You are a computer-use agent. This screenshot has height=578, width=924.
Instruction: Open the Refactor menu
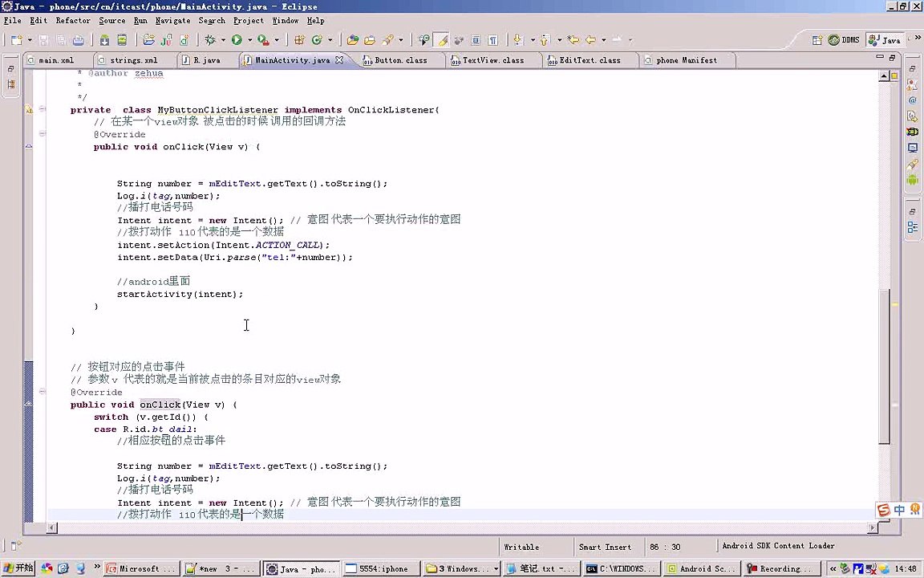(73, 21)
